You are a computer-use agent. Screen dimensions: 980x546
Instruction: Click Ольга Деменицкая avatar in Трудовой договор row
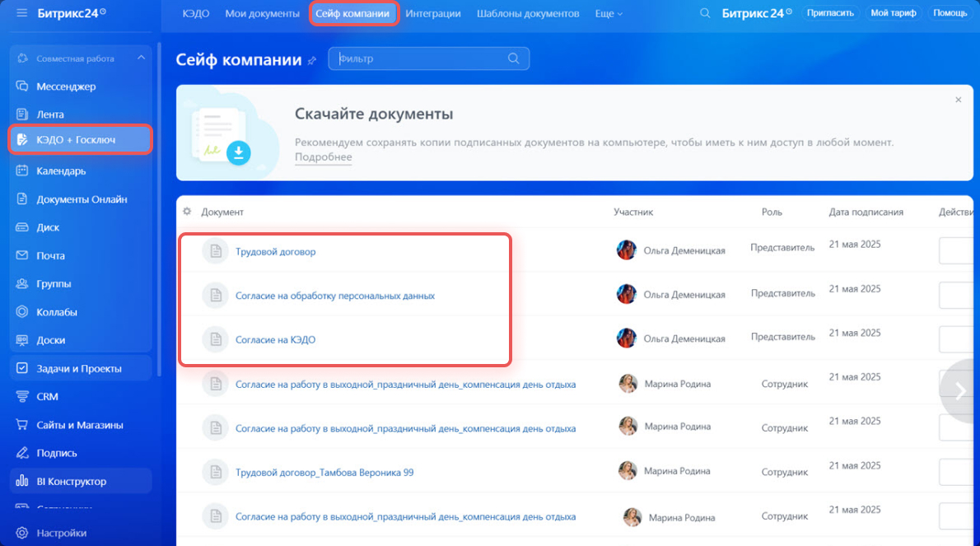(626, 250)
